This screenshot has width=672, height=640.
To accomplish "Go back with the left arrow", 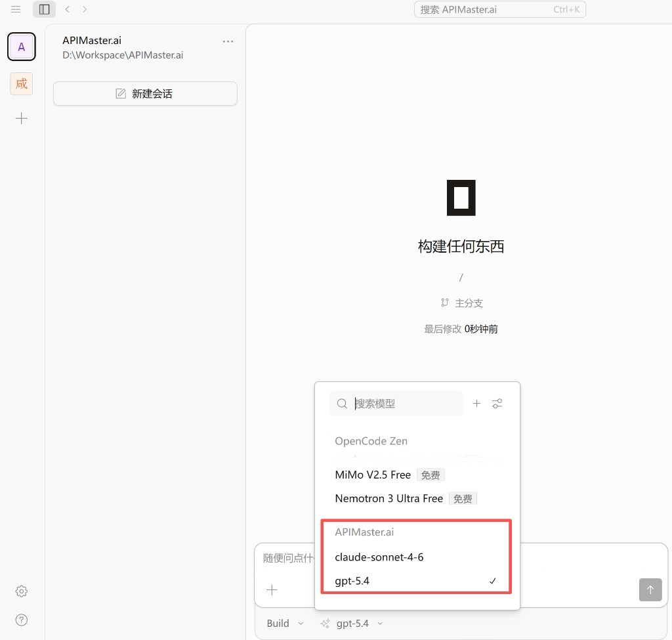I will click(x=68, y=9).
